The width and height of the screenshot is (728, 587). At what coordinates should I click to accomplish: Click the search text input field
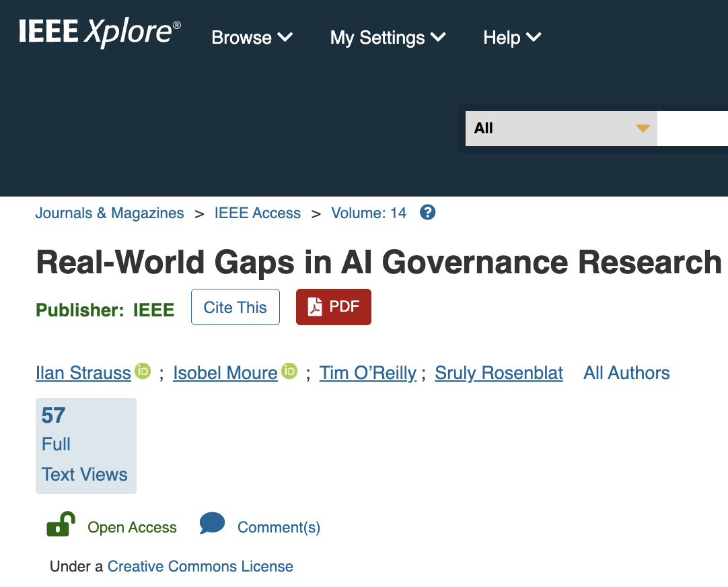point(692,128)
